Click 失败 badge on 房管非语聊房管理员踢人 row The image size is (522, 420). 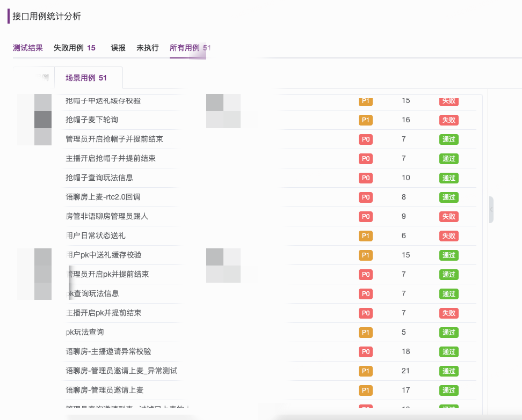coord(448,217)
